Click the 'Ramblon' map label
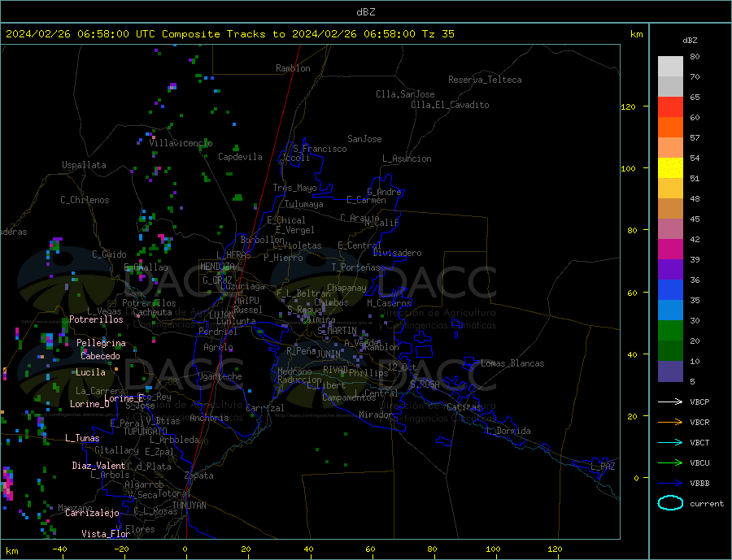Screen dimensions: 732x560 click(293, 68)
